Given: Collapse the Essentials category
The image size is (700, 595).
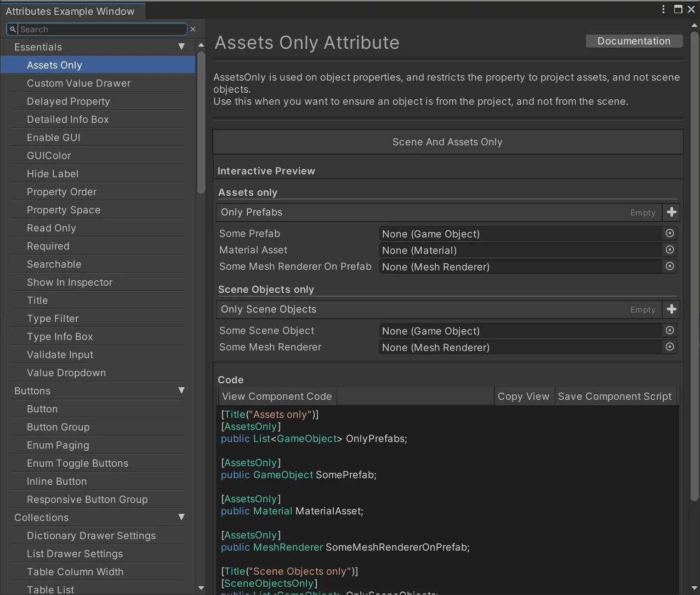Looking at the screenshot, I should coord(181,47).
